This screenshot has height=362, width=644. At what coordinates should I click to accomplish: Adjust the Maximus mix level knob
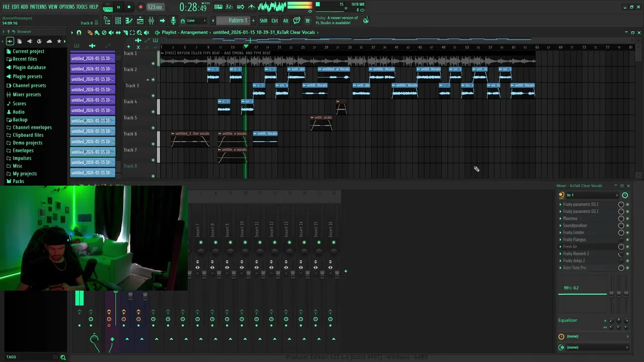[x=621, y=219]
